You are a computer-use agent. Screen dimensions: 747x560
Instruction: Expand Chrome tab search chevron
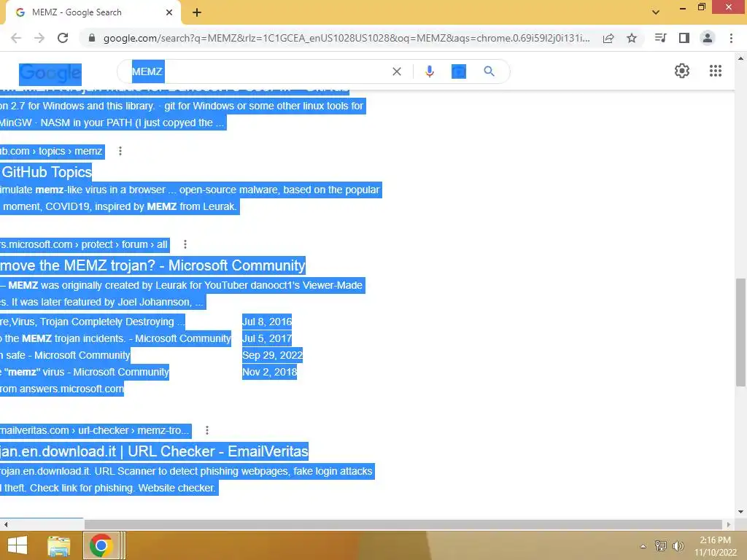click(x=656, y=12)
